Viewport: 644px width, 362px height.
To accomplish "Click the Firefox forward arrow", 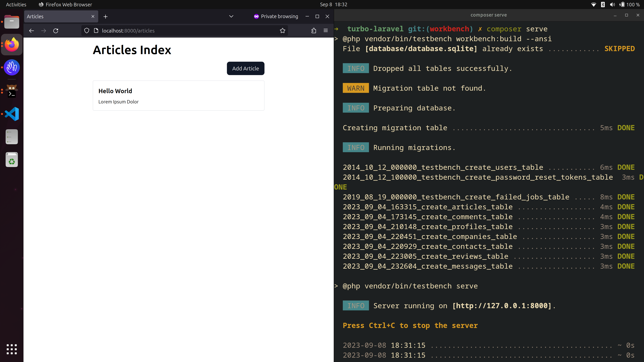I will click(43, 31).
